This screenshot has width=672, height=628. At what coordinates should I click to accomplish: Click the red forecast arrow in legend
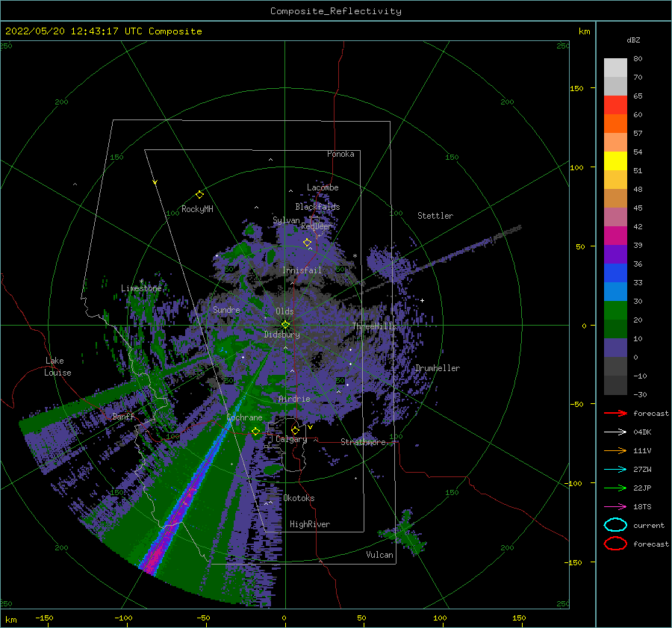(x=615, y=413)
